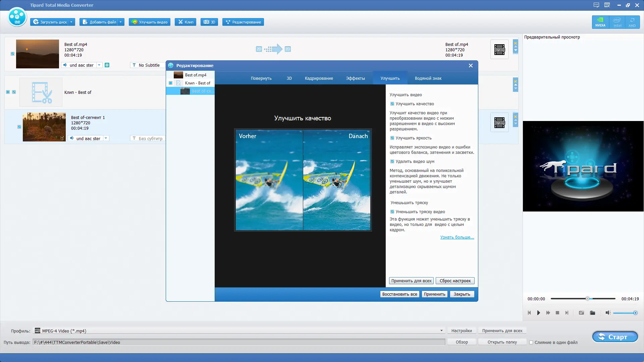Open the Редактирование toolbar tool
644x362 pixels.
243,22
